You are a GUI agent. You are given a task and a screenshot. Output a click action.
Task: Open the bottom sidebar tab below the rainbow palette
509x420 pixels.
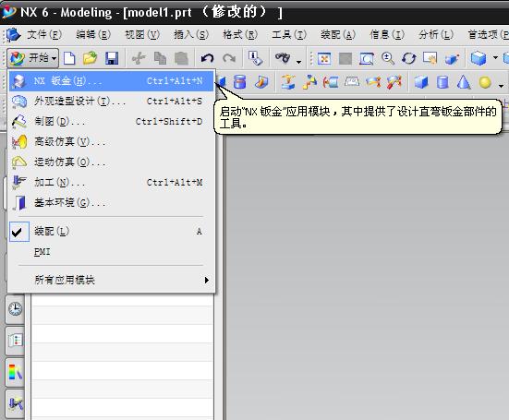point(15,403)
